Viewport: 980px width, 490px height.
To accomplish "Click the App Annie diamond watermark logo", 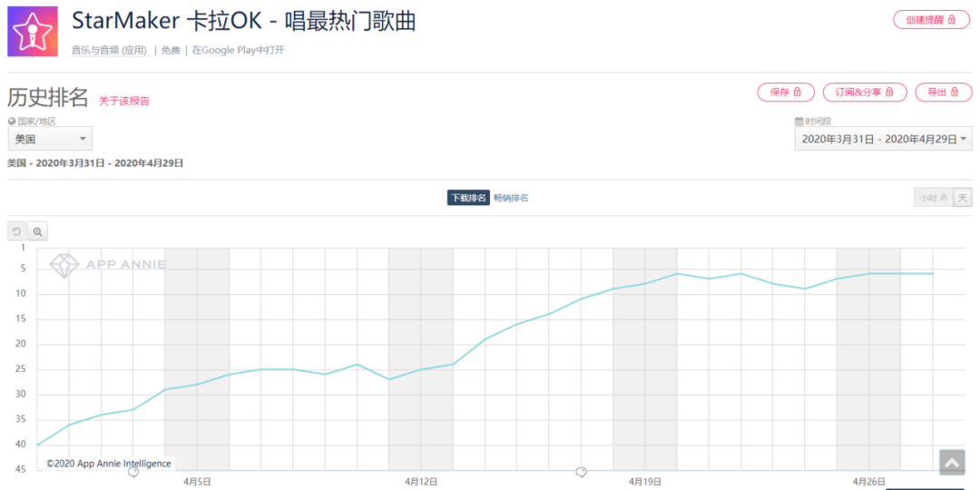I will tap(64, 264).
